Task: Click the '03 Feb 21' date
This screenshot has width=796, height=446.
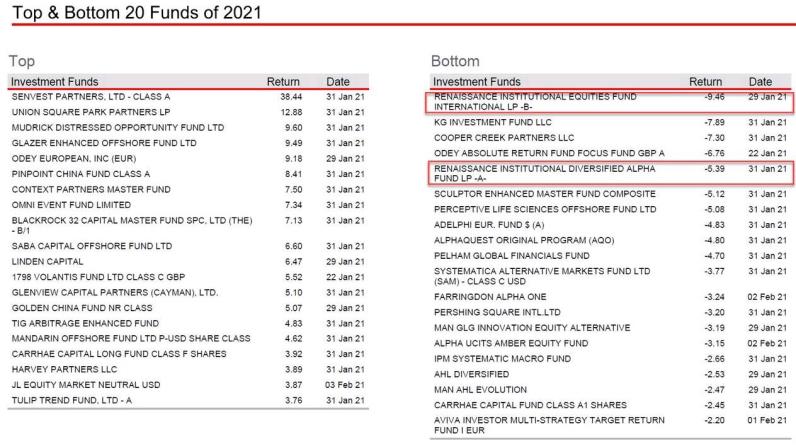Action: point(345,385)
